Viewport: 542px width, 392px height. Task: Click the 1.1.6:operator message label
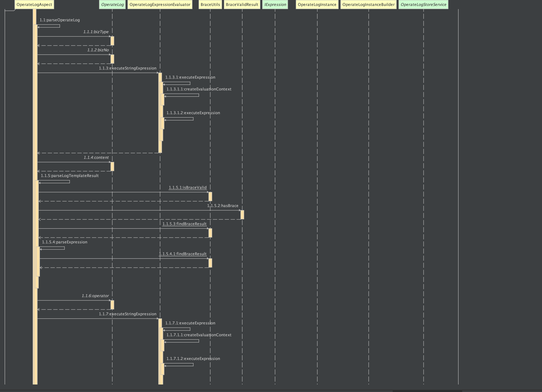pos(95,296)
